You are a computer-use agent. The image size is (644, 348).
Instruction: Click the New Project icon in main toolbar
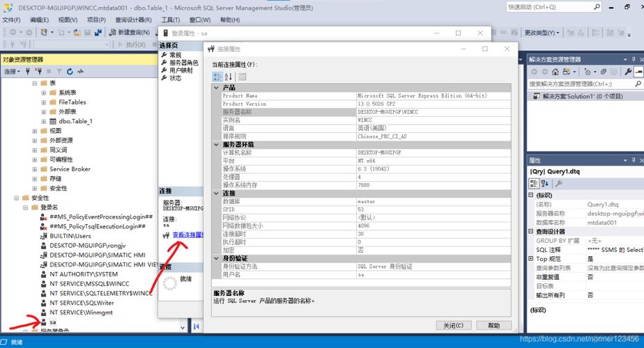44,32
